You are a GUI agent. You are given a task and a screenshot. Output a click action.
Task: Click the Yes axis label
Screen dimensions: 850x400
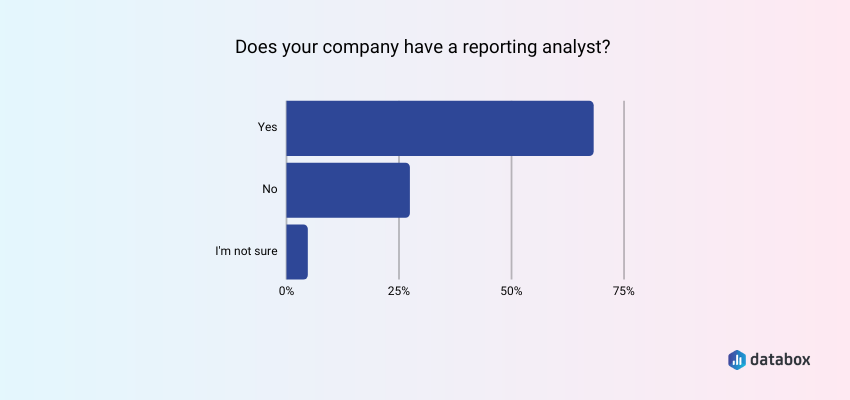point(267,128)
